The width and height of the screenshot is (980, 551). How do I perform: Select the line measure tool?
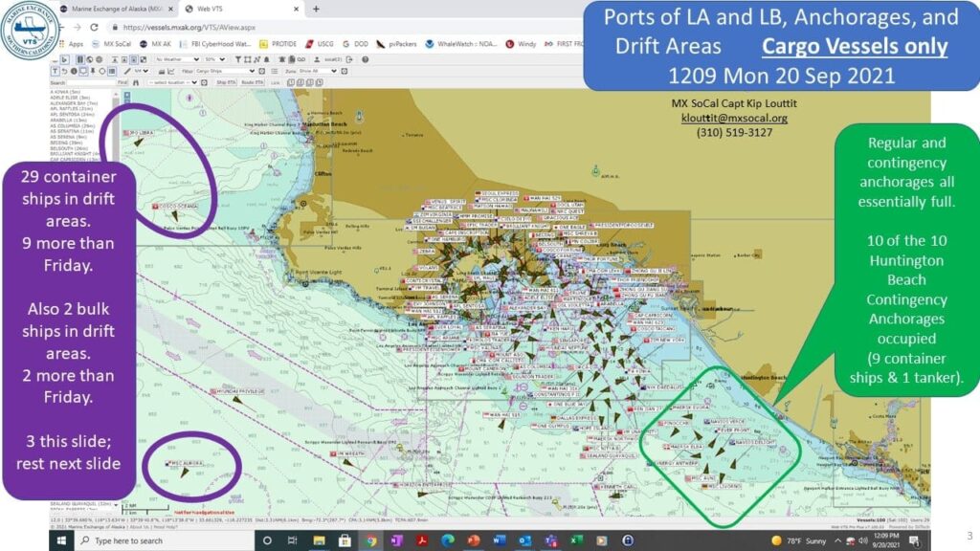127,71
